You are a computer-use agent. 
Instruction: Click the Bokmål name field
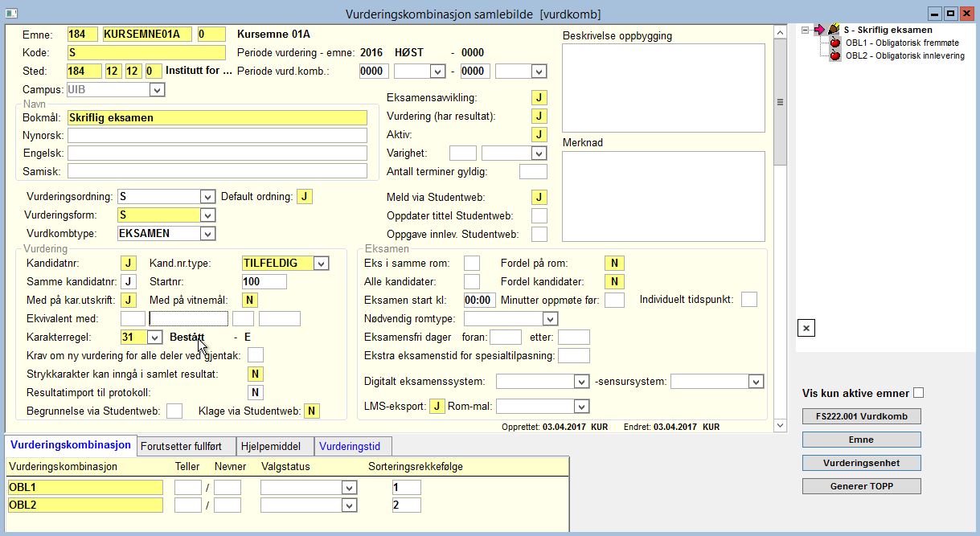pyautogui.click(x=217, y=117)
